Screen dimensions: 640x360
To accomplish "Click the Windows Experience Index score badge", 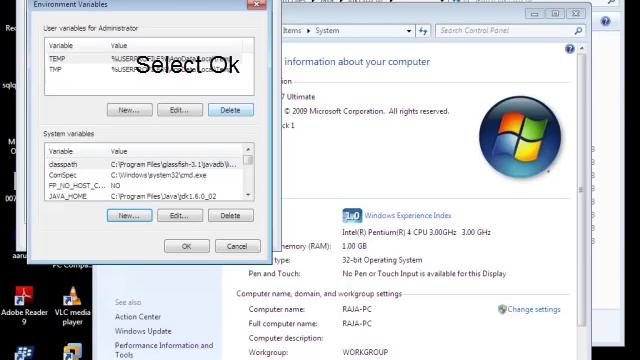I will pos(352,216).
